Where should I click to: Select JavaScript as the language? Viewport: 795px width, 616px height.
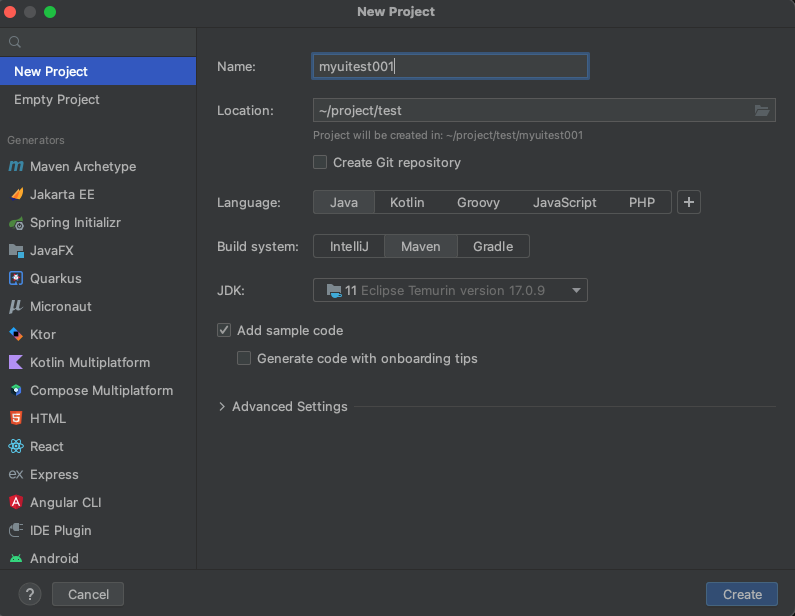(564, 202)
